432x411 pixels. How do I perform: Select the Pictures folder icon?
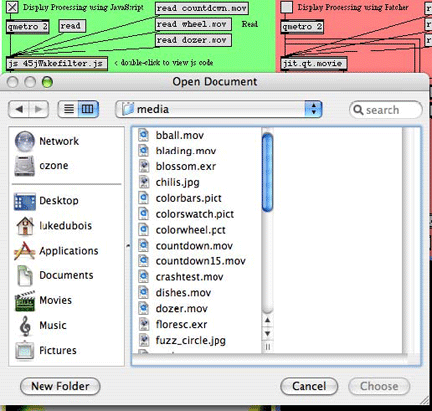[x=25, y=350]
